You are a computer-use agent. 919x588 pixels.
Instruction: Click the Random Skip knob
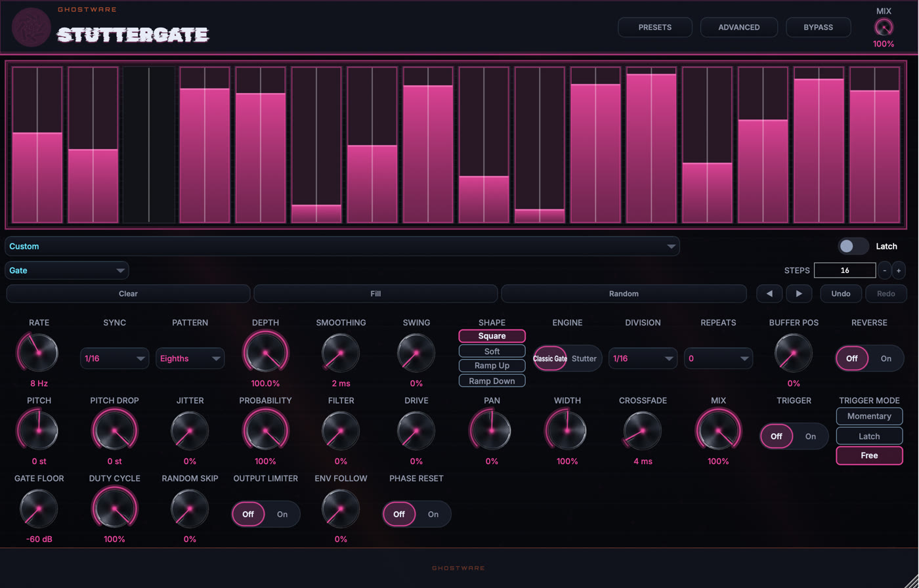pos(190,509)
